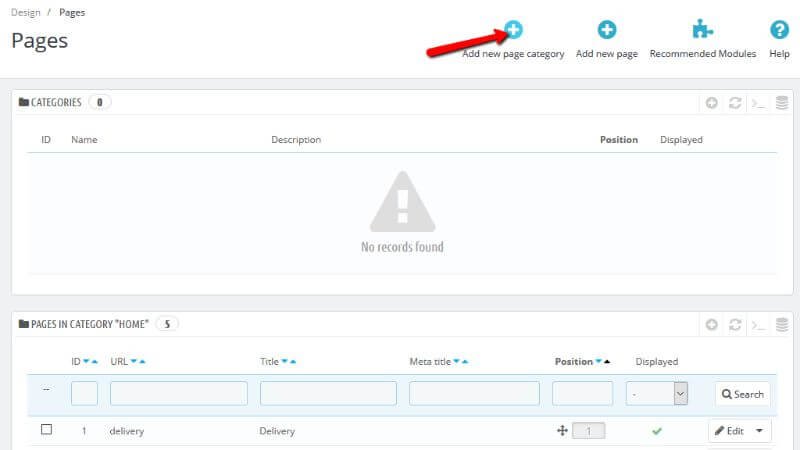The height and width of the screenshot is (450, 800).
Task: Show SQL query for Categories panel
Action: click(758, 104)
